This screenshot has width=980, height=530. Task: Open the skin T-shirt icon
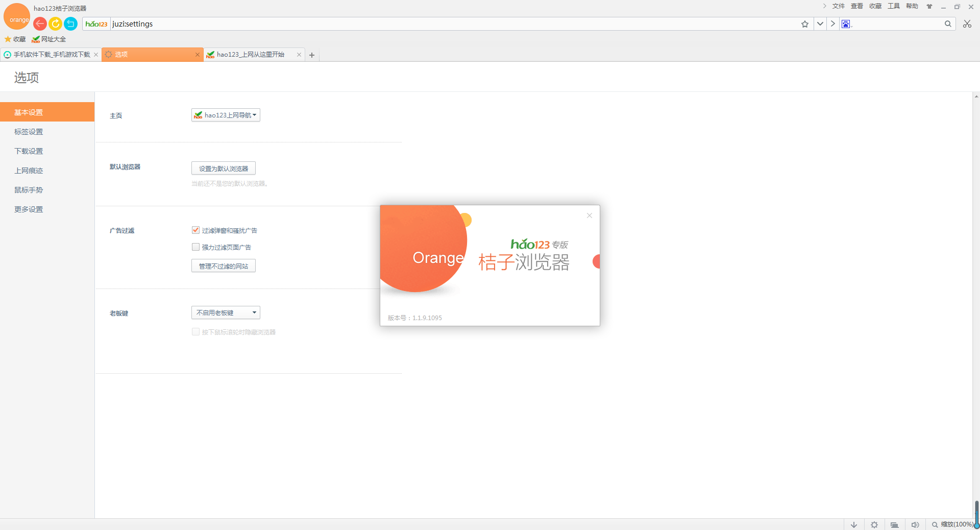[929, 7]
